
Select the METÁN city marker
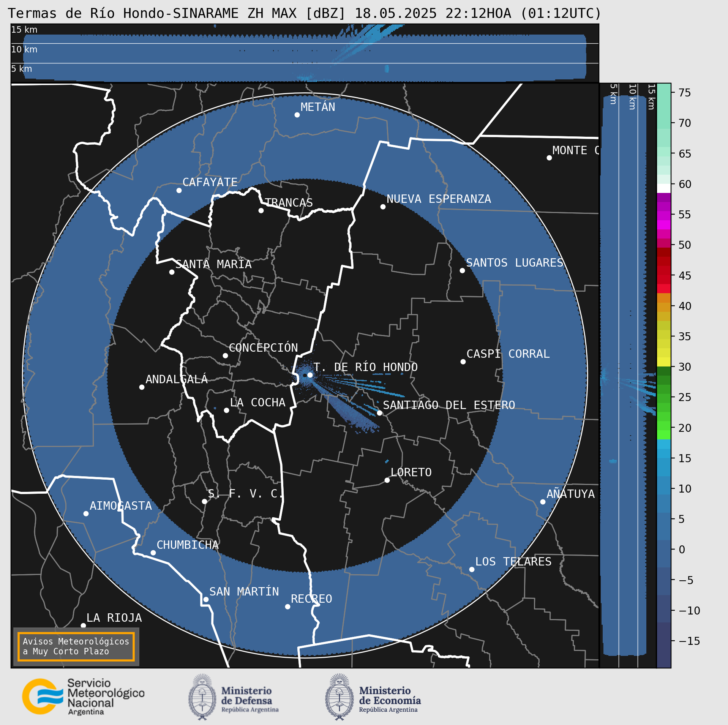(x=297, y=115)
